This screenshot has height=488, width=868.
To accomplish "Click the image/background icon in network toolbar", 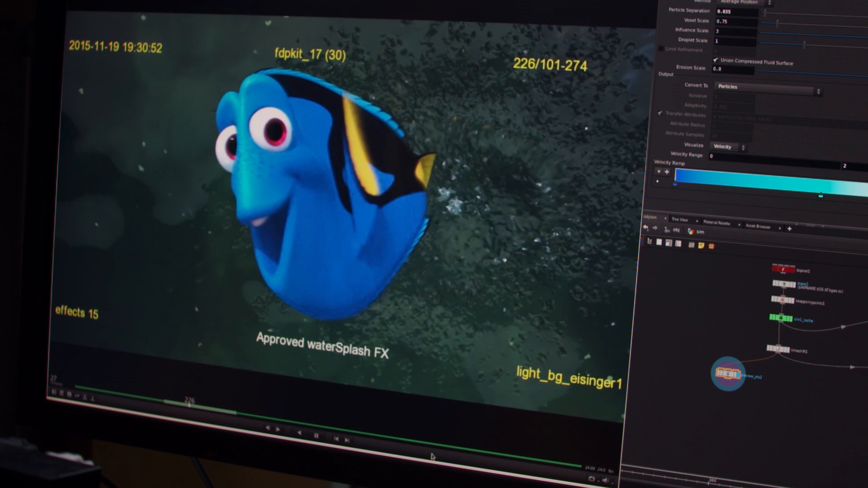I will 691,244.
